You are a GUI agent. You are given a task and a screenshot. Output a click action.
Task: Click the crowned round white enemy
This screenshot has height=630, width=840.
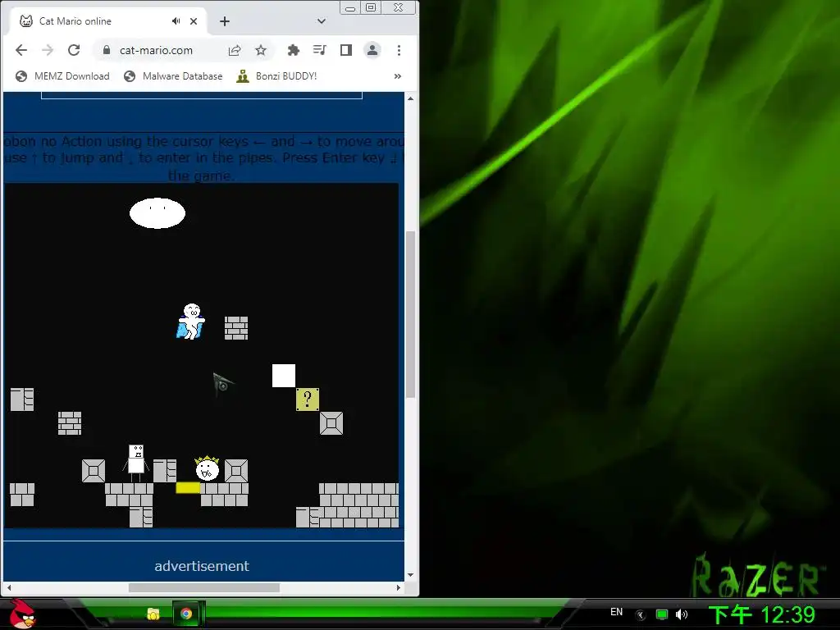pyautogui.click(x=208, y=468)
